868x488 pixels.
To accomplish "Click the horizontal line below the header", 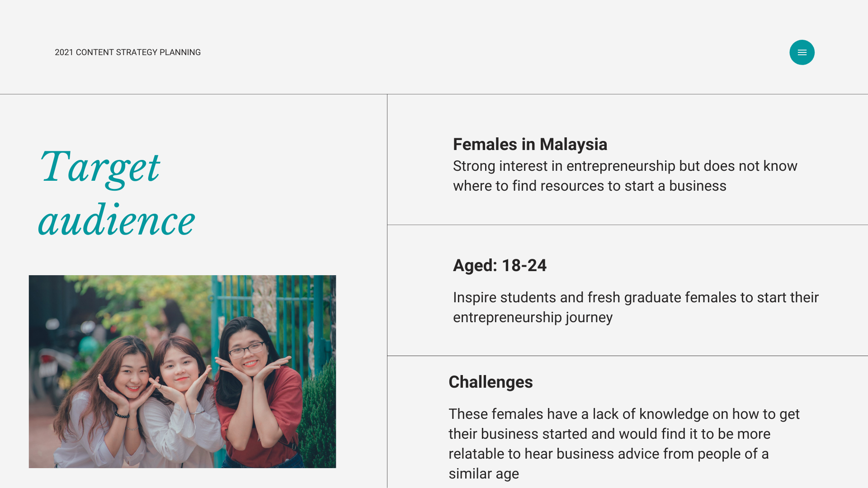I will (434, 94).
